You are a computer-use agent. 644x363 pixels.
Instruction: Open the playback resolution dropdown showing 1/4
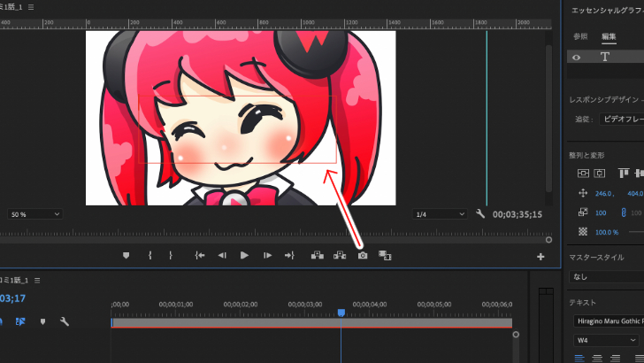pyautogui.click(x=440, y=214)
